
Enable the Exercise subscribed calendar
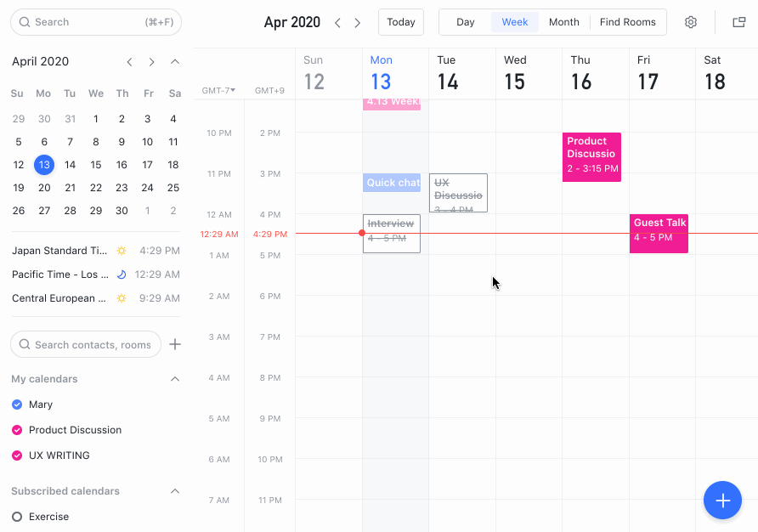tap(17, 517)
